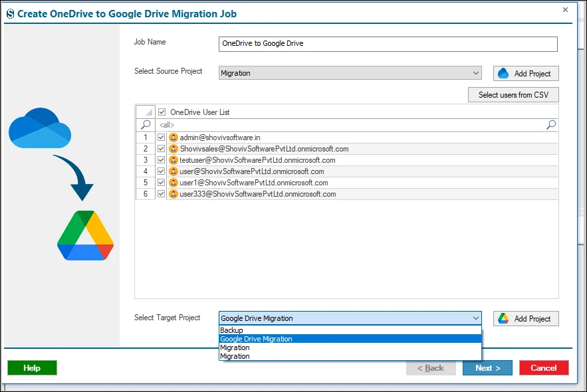Image resolution: width=587 pixels, height=392 pixels.
Task: Click Add Project button with Google Drive icon
Action: [526, 319]
